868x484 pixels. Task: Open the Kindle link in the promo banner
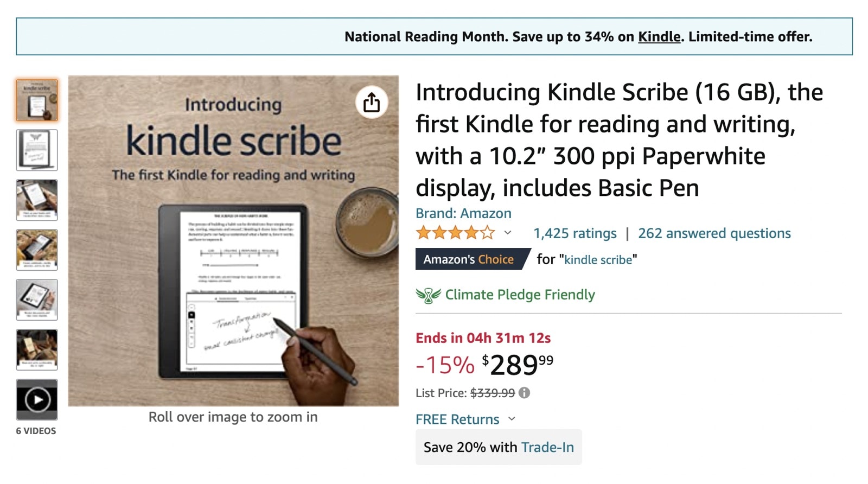click(659, 36)
